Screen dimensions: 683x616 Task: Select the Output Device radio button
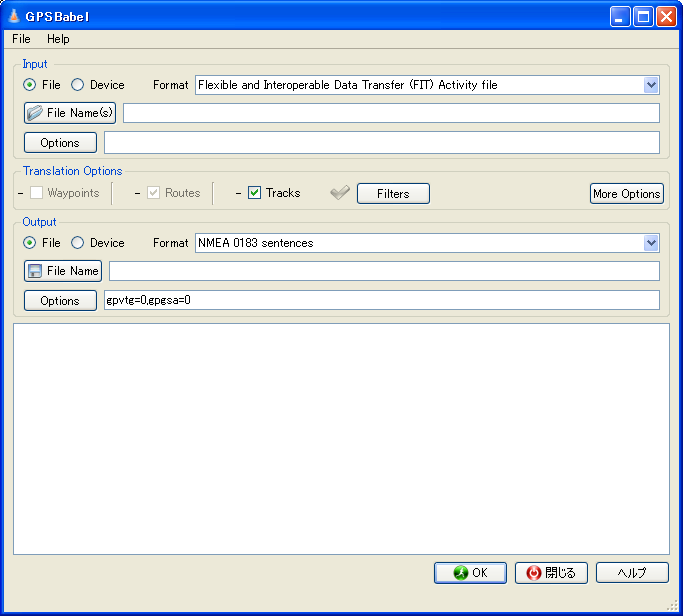point(78,243)
